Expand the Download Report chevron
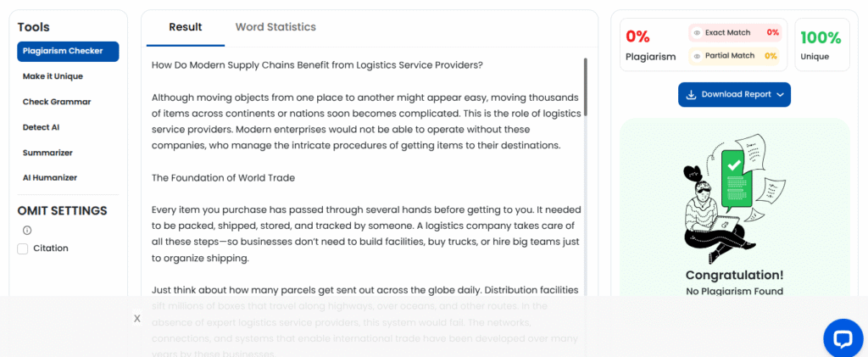Viewport: 868px width, 357px height. [780, 95]
